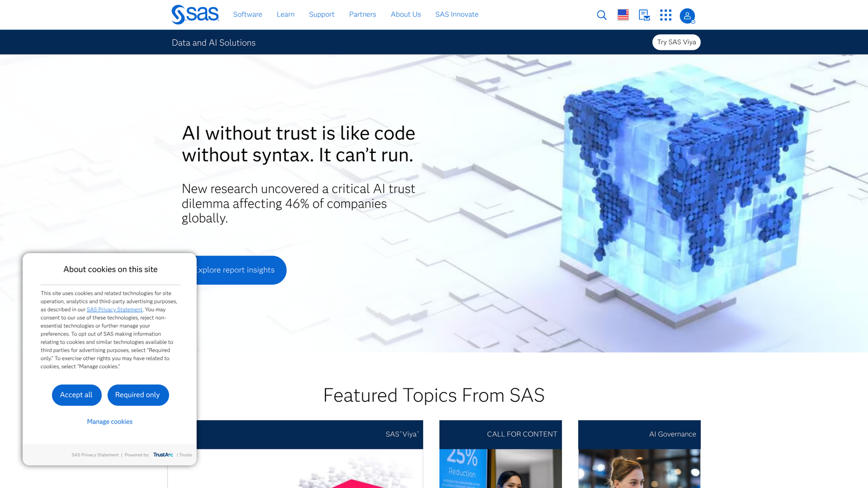
Task: Click the About cookies on this site title
Action: (x=111, y=269)
